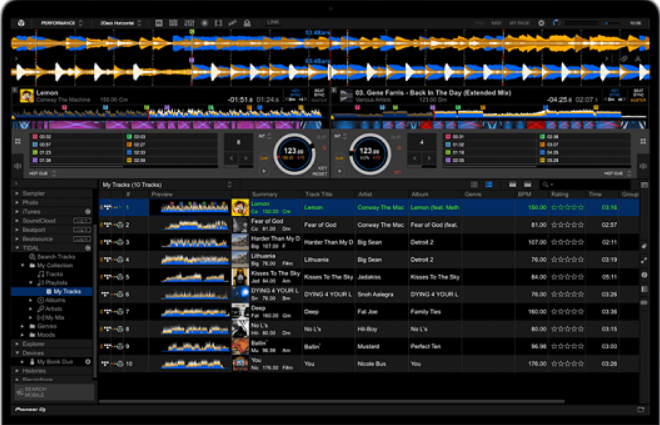Play or pause deck 2
660x425 pixels.
tap(339, 171)
